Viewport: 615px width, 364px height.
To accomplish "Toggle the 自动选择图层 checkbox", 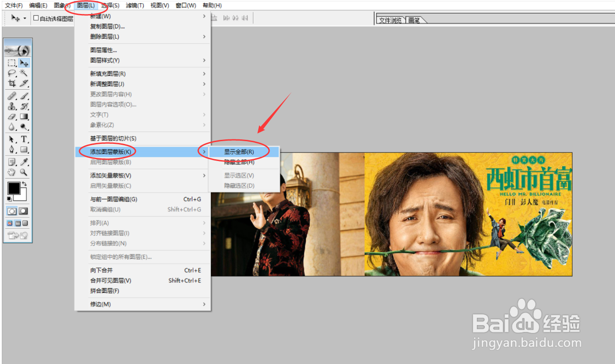I will click(36, 18).
